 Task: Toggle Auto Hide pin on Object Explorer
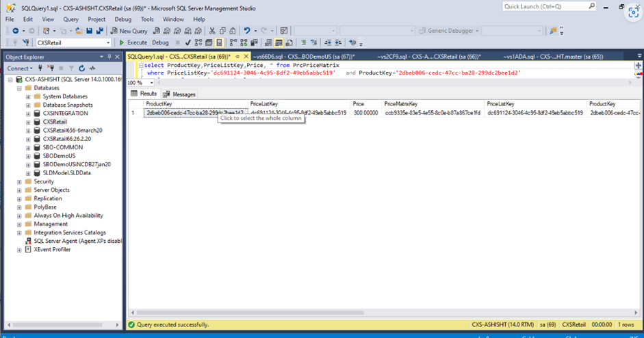pyautogui.click(x=110, y=57)
